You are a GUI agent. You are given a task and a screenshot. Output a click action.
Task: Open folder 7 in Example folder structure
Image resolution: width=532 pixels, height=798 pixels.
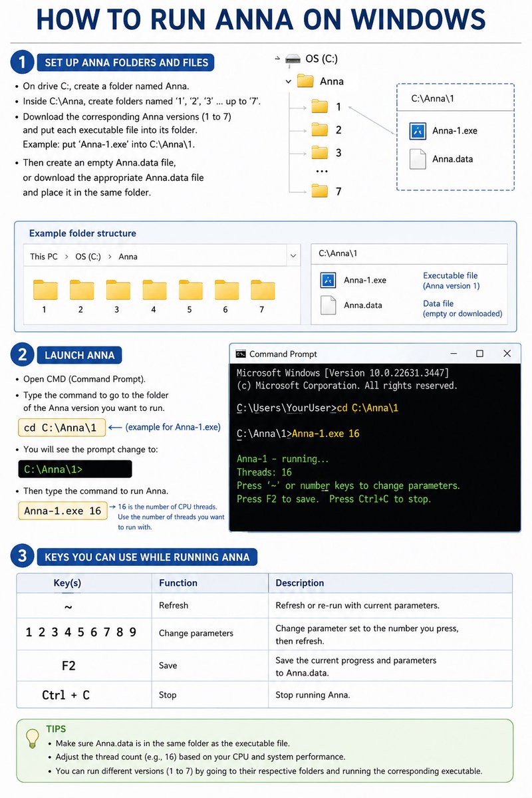click(x=263, y=290)
